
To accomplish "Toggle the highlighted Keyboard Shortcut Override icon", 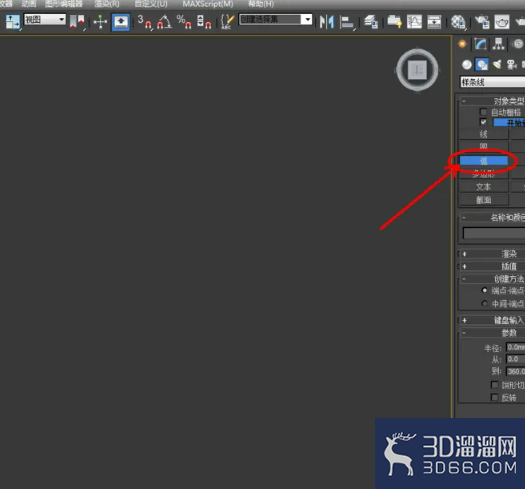I will [x=121, y=22].
